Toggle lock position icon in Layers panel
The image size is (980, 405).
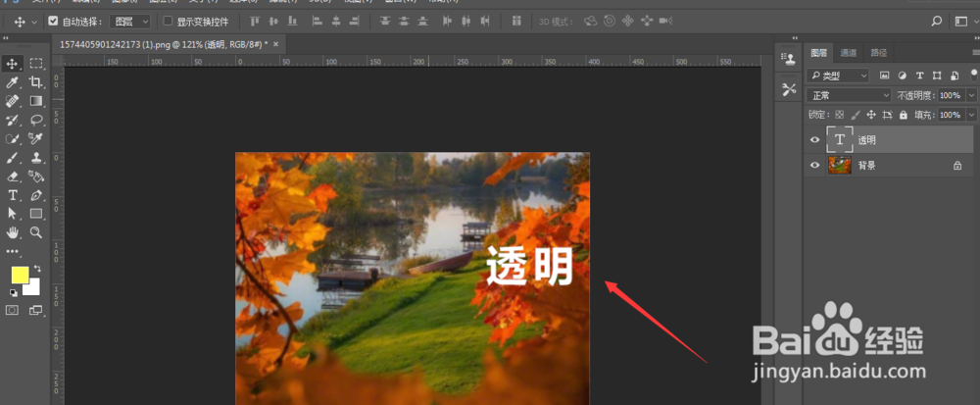pos(870,115)
